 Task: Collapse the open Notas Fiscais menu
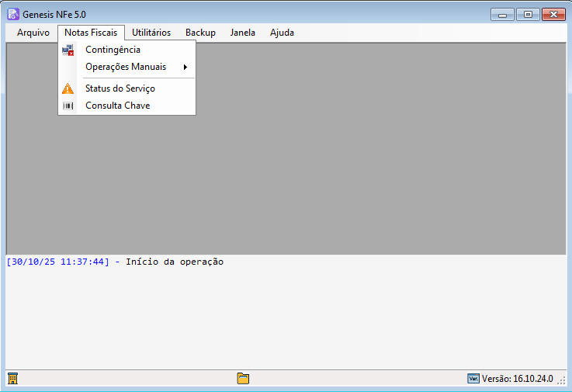click(91, 33)
